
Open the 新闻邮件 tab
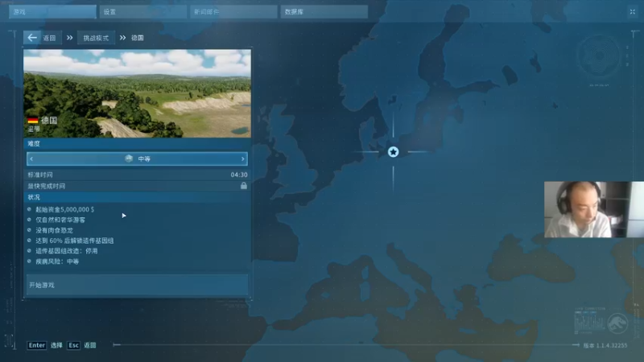(233, 12)
